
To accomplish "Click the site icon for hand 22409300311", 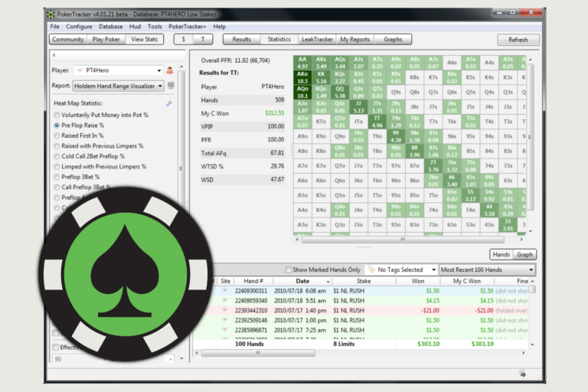I will pyautogui.click(x=225, y=290).
